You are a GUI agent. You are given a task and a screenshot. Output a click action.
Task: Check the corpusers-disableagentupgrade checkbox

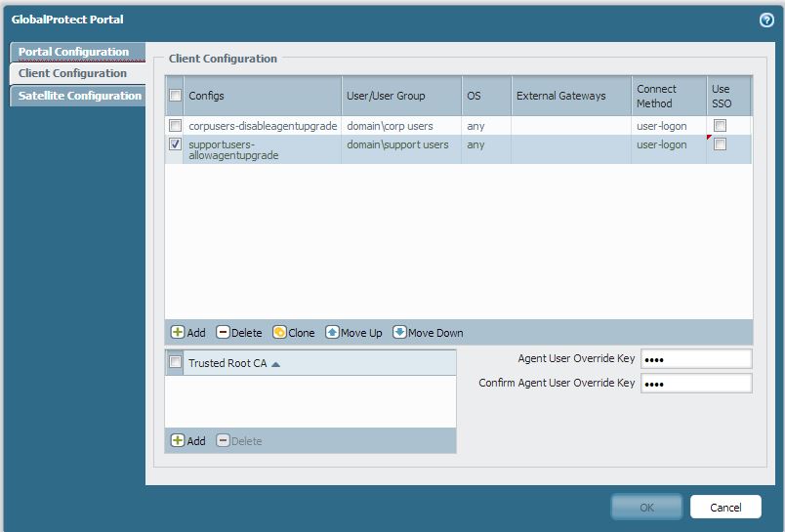175,126
